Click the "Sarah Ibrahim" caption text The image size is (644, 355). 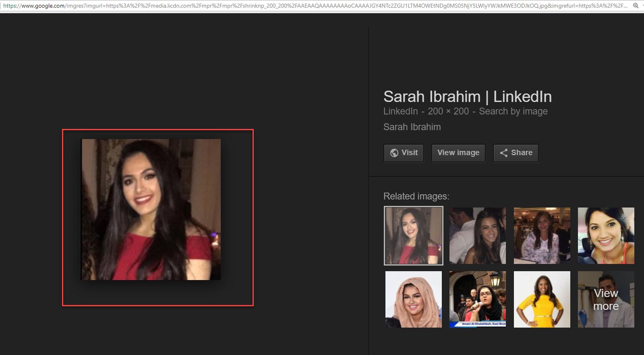click(x=412, y=127)
